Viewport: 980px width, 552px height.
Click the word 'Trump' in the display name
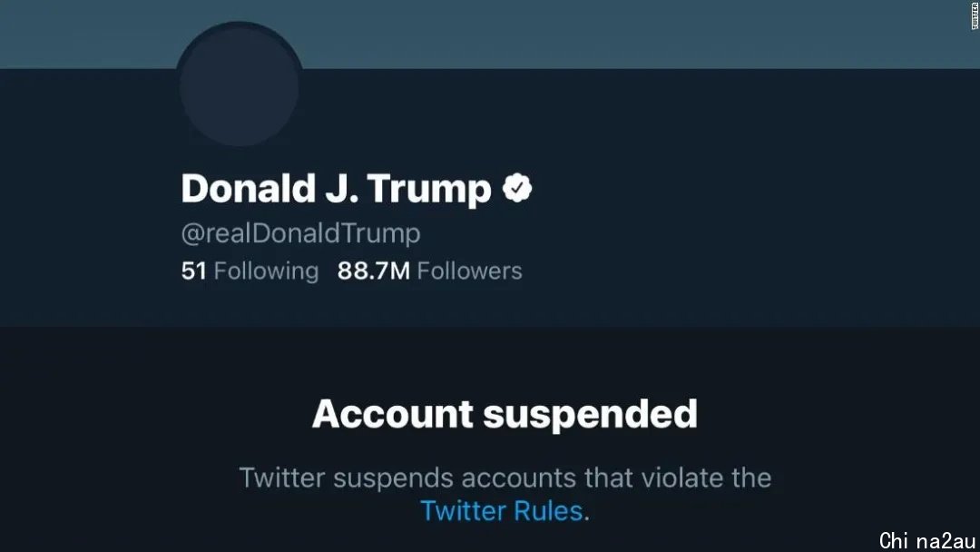click(428, 190)
